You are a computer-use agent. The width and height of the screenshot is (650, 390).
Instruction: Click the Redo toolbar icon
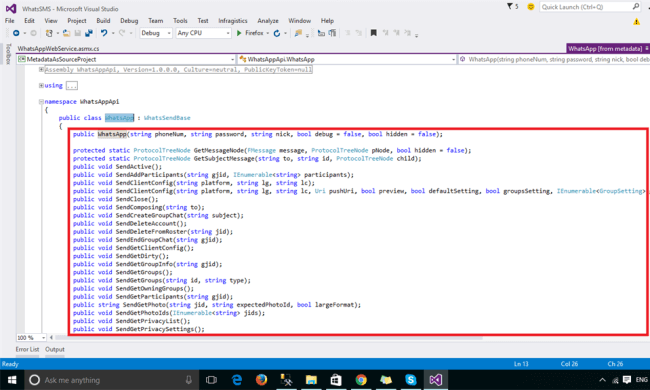click(122, 33)
